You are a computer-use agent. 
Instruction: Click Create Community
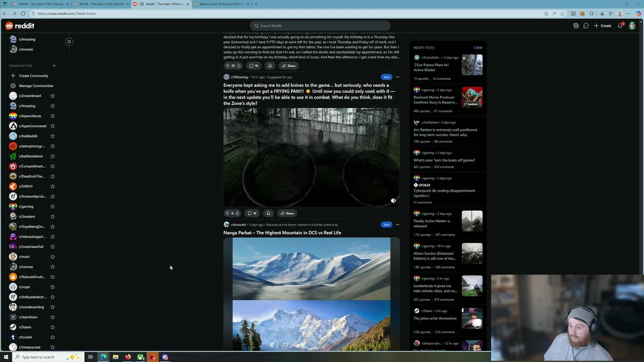[33, 75]
